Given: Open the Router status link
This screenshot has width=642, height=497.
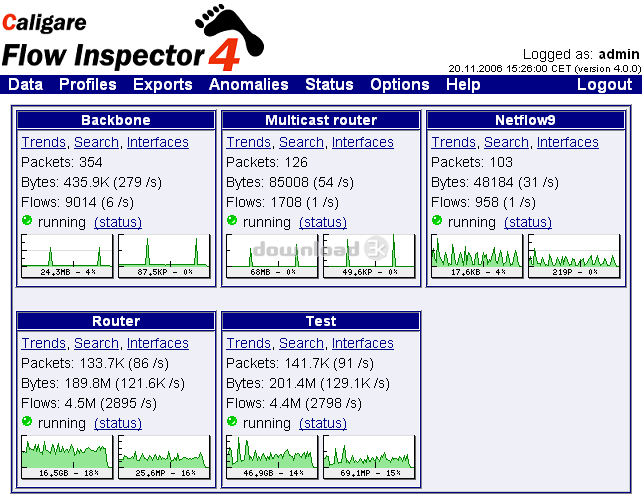Looking at the screenshot, I should tap(118, 423).
